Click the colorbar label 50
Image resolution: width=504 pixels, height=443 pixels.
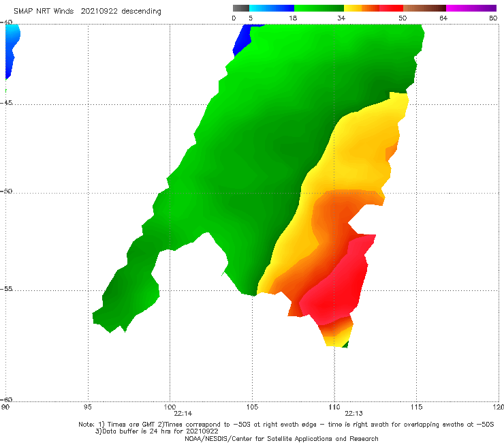pos(403,18)
